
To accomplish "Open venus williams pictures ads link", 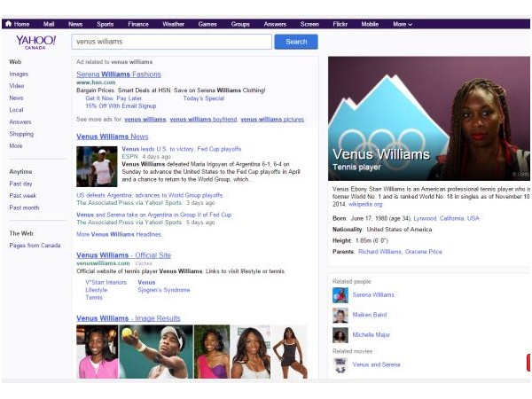I will coord(272,120).
